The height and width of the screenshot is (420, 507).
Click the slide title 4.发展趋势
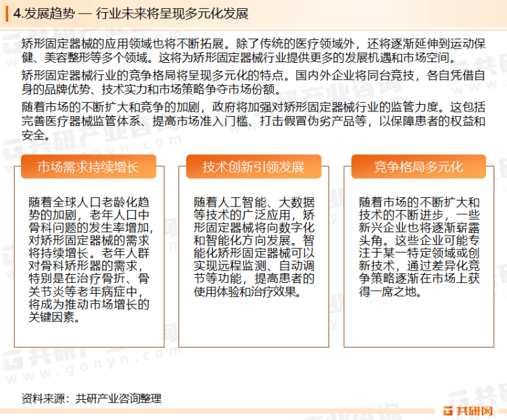point(131,14)
